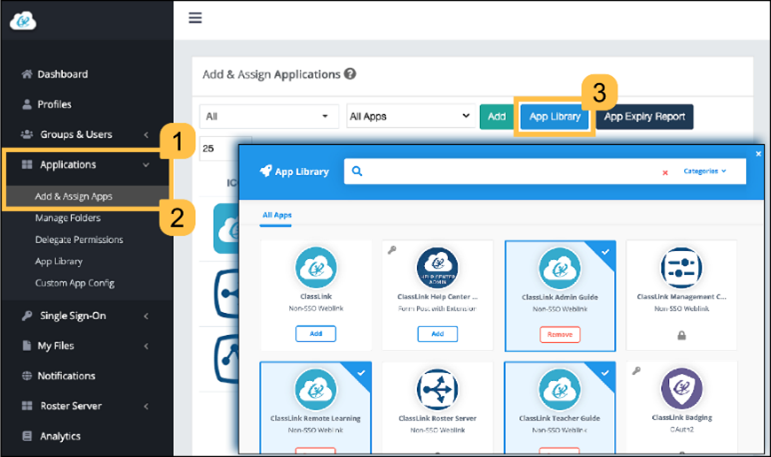Close the App Library dialog
The image size is (771, 457).
click(758, 153)
